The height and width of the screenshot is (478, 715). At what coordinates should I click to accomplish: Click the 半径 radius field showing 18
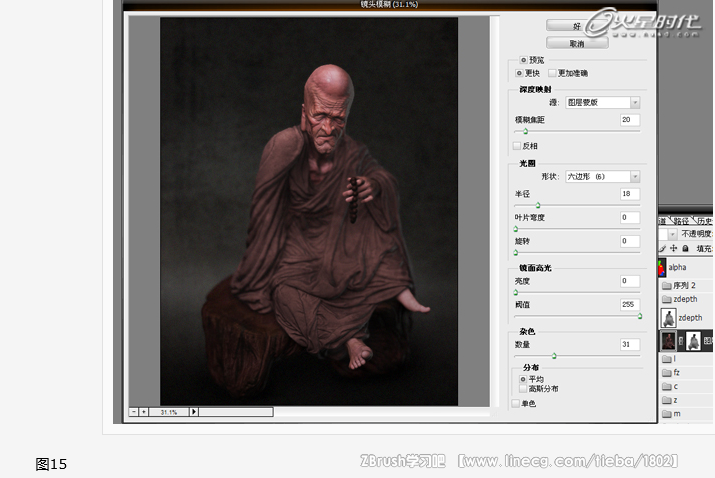pyautogui.click(x=630, y=194)
